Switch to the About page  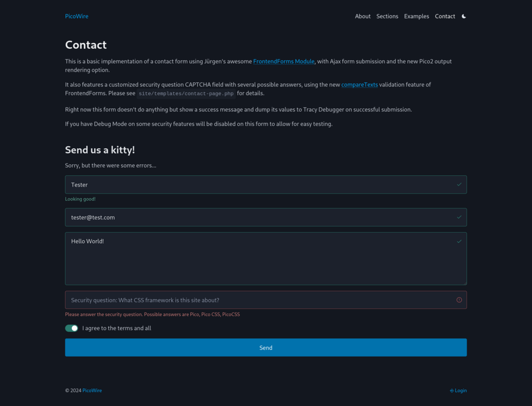pos(362,16)
